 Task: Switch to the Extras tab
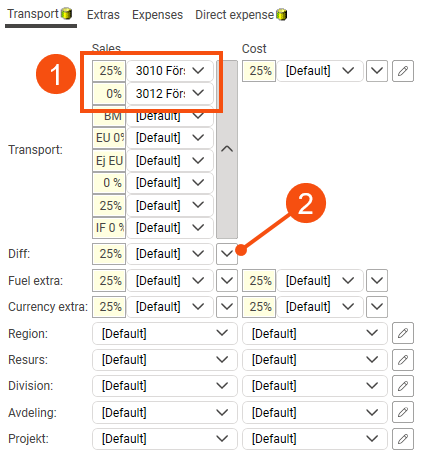click(103, 15)
